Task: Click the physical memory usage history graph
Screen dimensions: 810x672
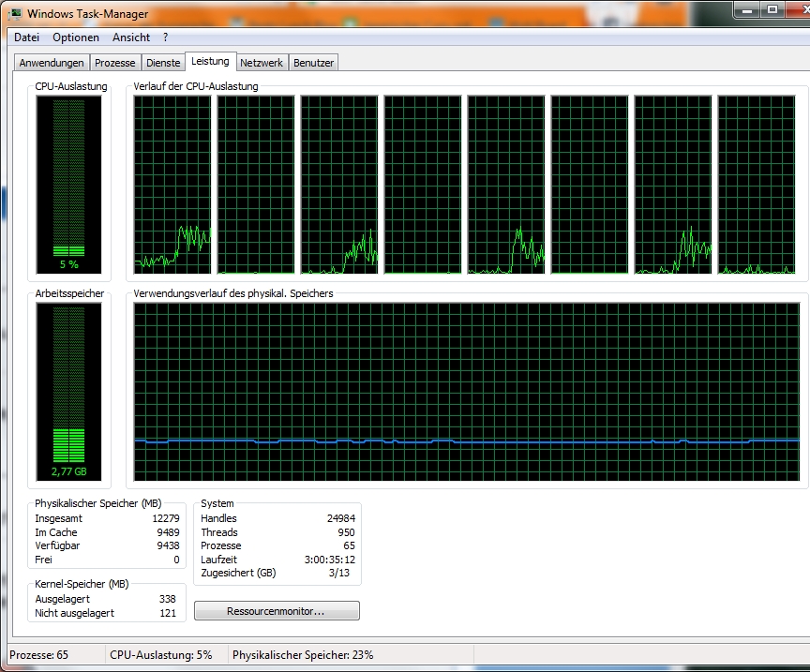Action: tap(467, 392)
